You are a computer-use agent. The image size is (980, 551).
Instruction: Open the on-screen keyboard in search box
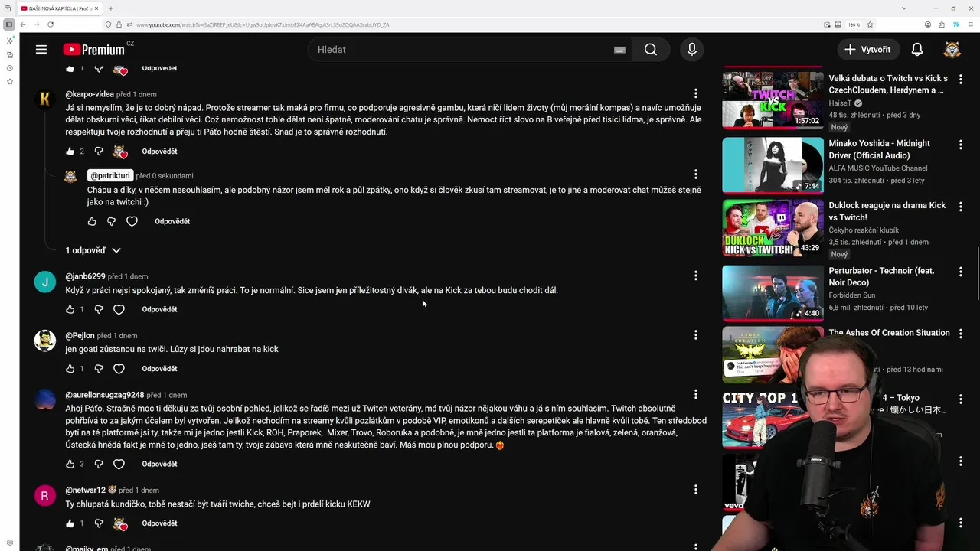click(x=619, y=50)
